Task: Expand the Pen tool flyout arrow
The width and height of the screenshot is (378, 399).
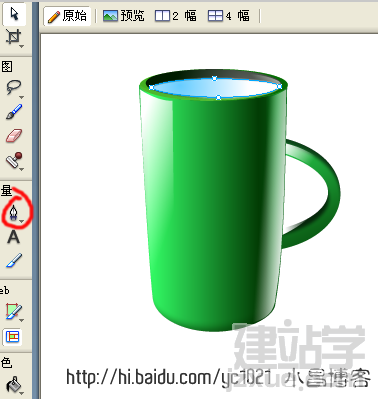Action: [22, 221]
